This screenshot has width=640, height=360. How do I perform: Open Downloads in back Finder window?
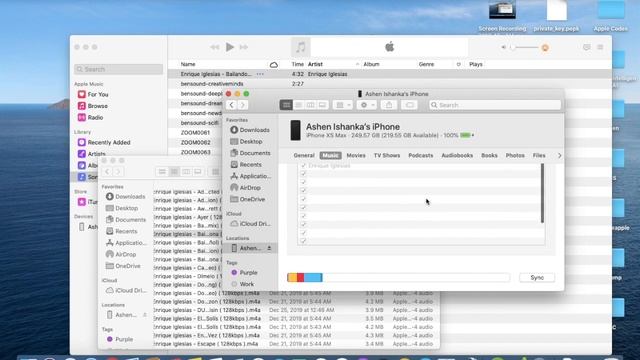(125, 196)
